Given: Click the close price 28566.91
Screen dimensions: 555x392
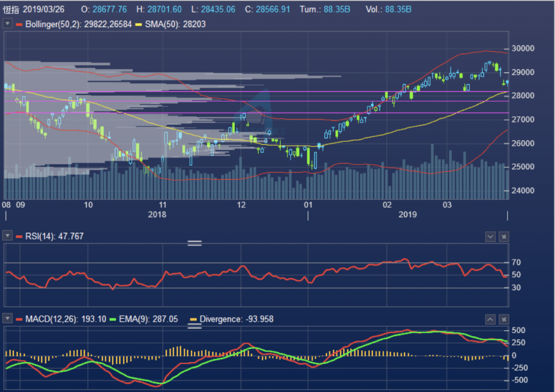Looking at the screenshot, I should 273,9.
